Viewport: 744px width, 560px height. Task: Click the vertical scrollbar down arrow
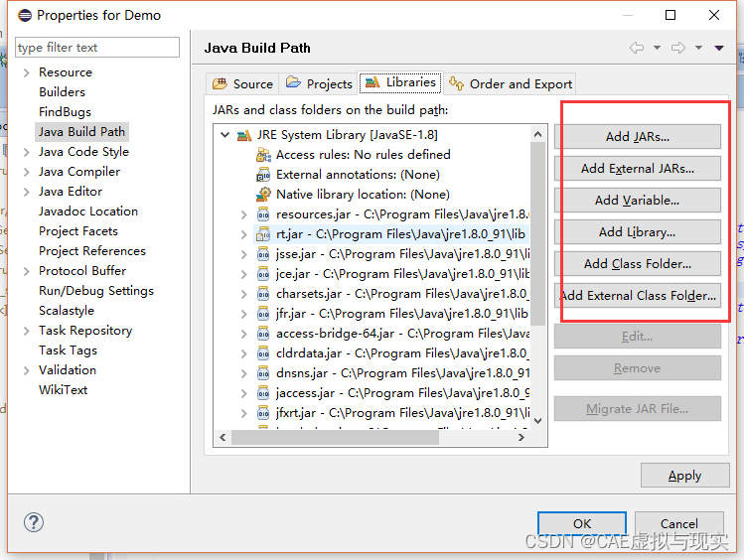coord(537,421)
